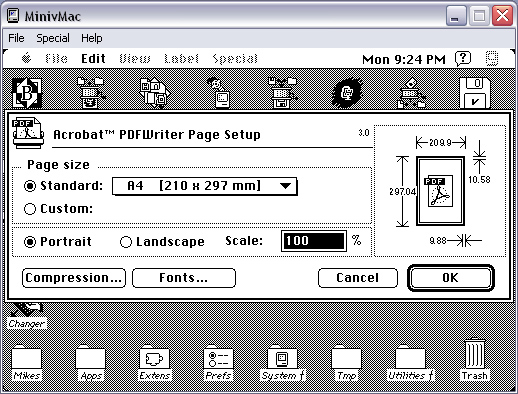Viewport: 518px width, 394px height.
Task: Click the 3.0 version label
Action: click(364, 133)
